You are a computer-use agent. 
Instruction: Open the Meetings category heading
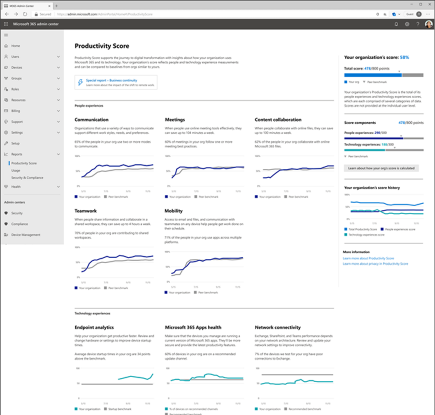[175, 120]
